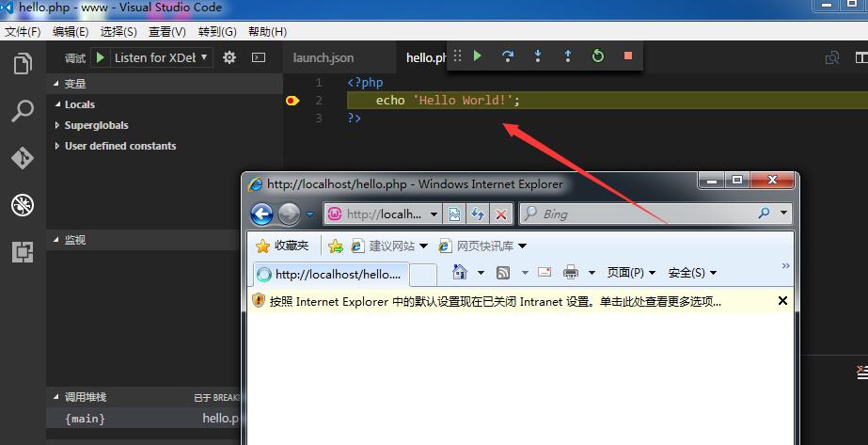
Task: Open 页面(P) menu in IE
Action: coord(631,272)
